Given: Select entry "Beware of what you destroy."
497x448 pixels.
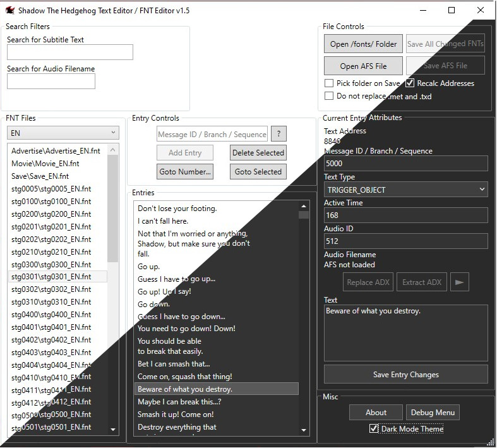Looking at the screenshot, I should [x=217, y=389].
